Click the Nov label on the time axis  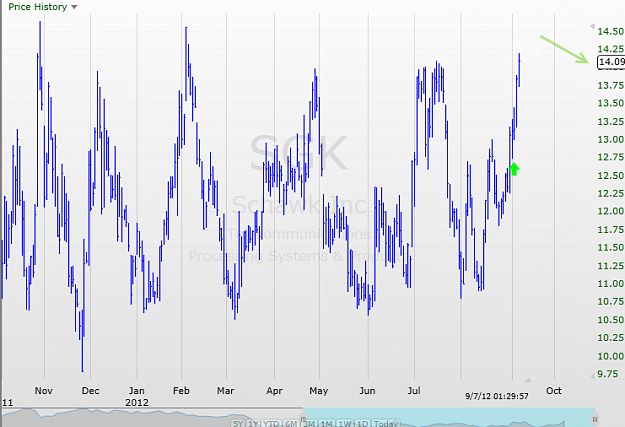coord(43,390)
